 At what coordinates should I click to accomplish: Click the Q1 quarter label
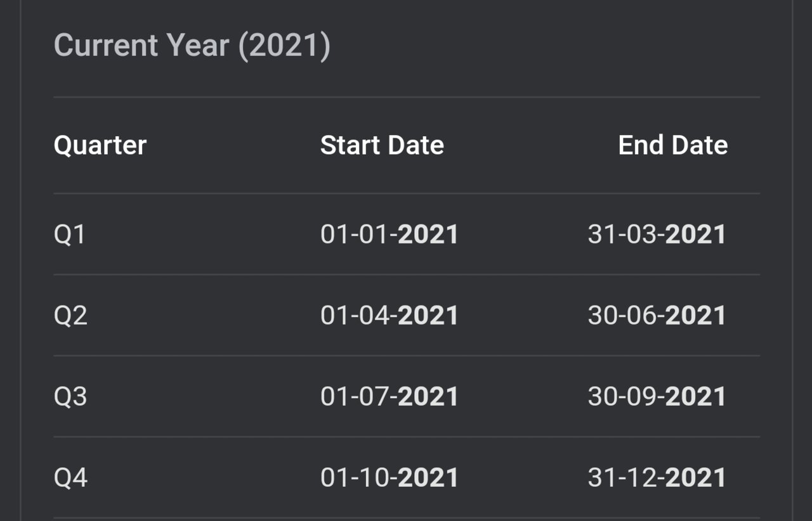coord(70,235)
